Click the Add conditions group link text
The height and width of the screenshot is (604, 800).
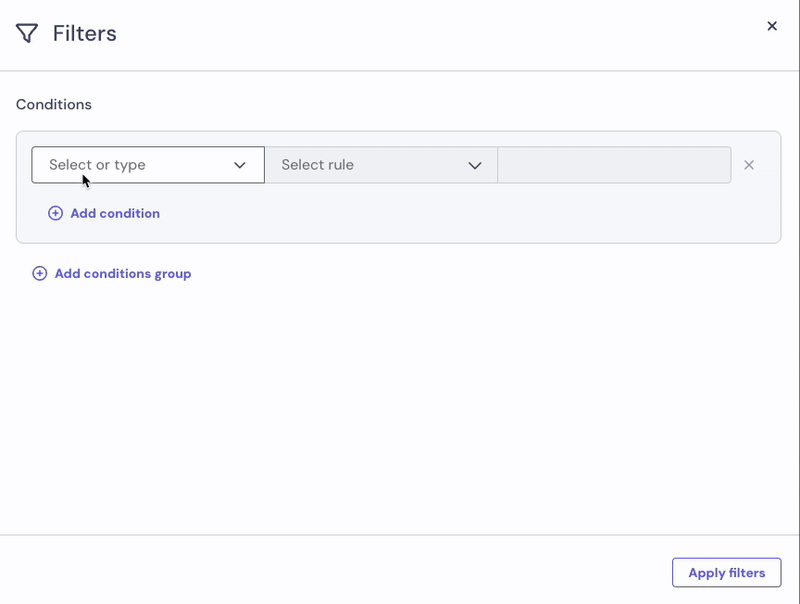click(x=123, y=273)
